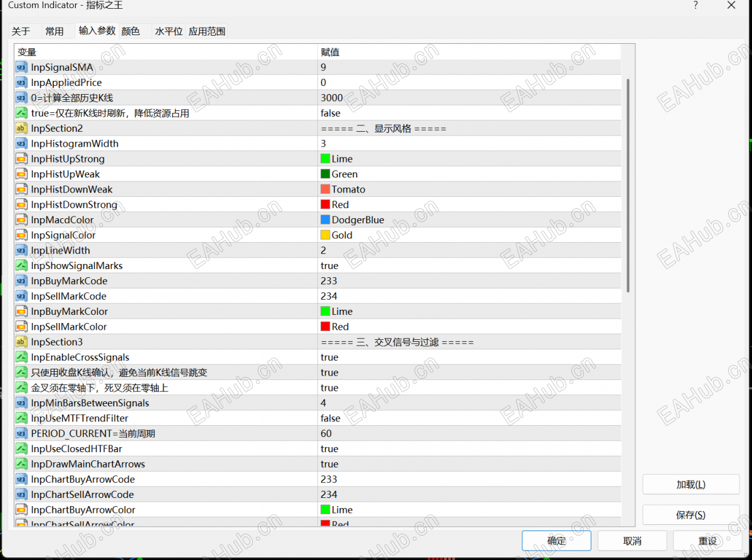Click the true value of InpUseClosedHTFBar
Screen dimensions: 752x560
click(329, 449)
